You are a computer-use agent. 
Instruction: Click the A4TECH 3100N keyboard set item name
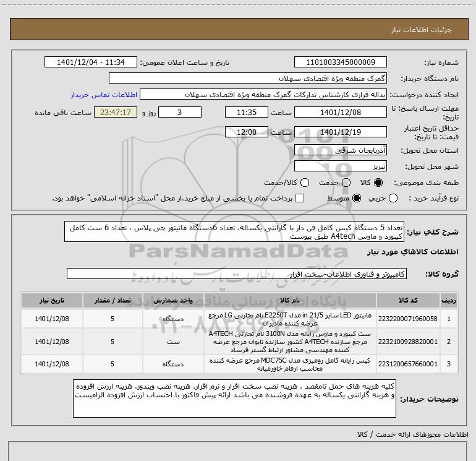click(x=290, y=342)
